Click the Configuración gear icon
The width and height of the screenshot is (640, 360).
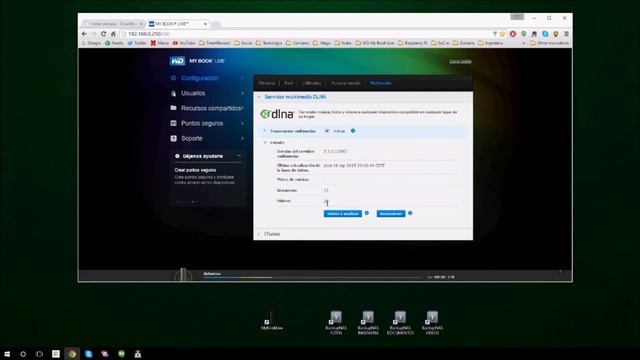pos(173,78)
